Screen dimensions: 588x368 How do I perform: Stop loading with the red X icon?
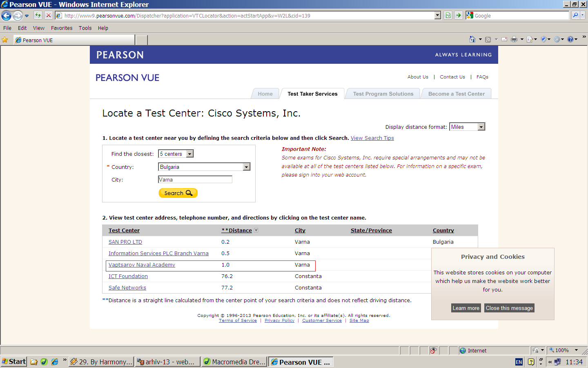[49, 16]
